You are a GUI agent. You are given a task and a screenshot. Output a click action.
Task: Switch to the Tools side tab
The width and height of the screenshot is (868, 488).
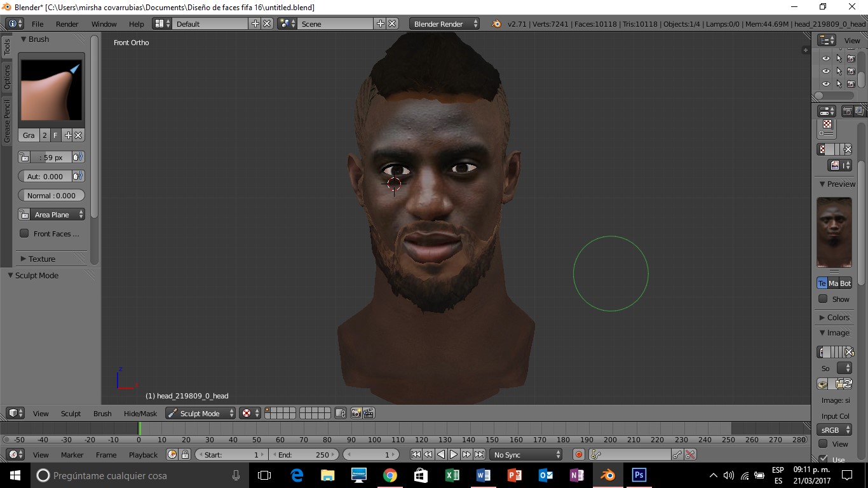click(x=7, y=46)
